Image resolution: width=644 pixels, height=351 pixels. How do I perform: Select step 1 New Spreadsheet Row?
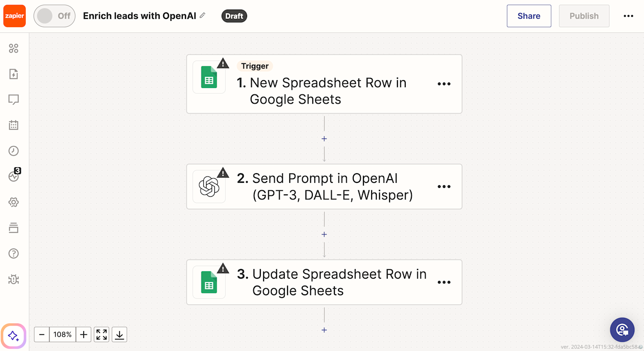tap(324, 84)
